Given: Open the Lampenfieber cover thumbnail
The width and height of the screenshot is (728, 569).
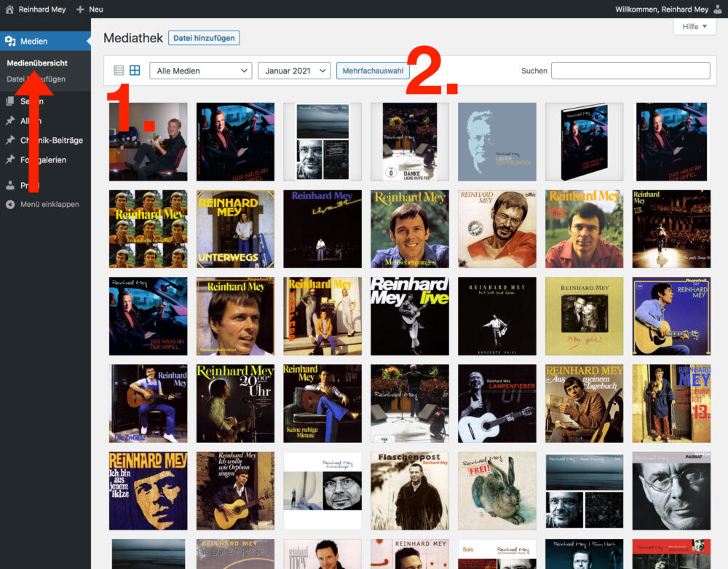Looking at the screenshot, I should [497, 404].
